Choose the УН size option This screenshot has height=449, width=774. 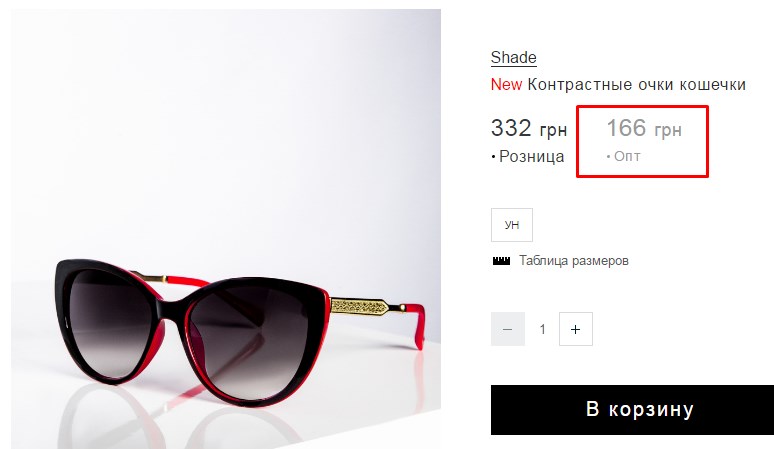(x=512, y=225)
